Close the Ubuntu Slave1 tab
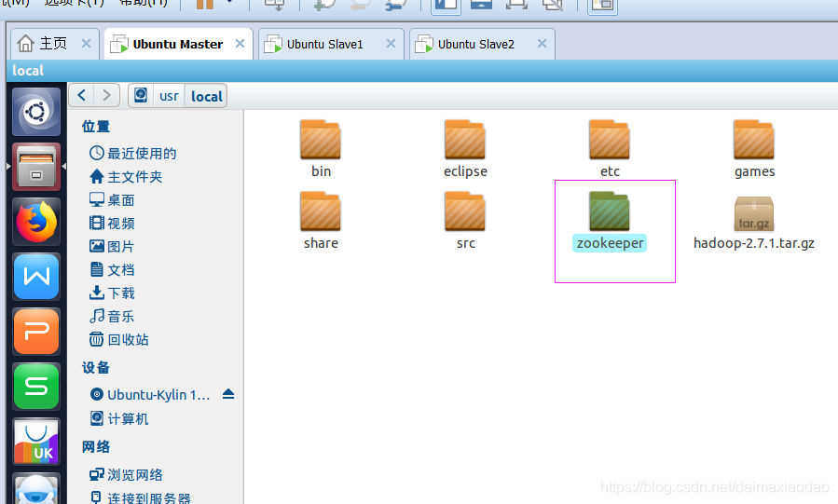Viewport: 838px width, 504px height. pos(392,44)
